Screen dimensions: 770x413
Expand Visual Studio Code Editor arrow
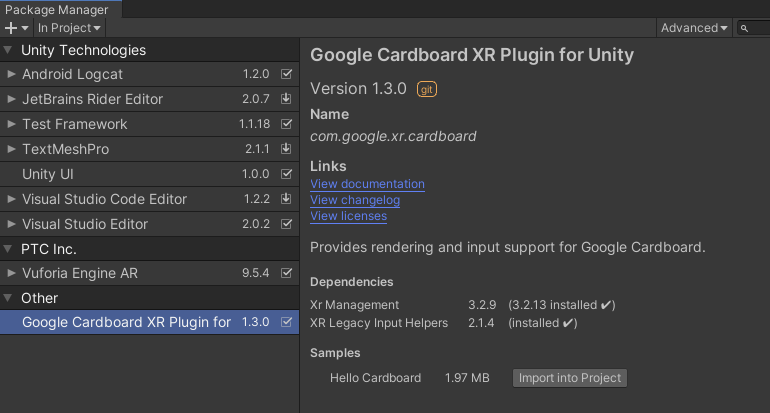coord(11,199)
